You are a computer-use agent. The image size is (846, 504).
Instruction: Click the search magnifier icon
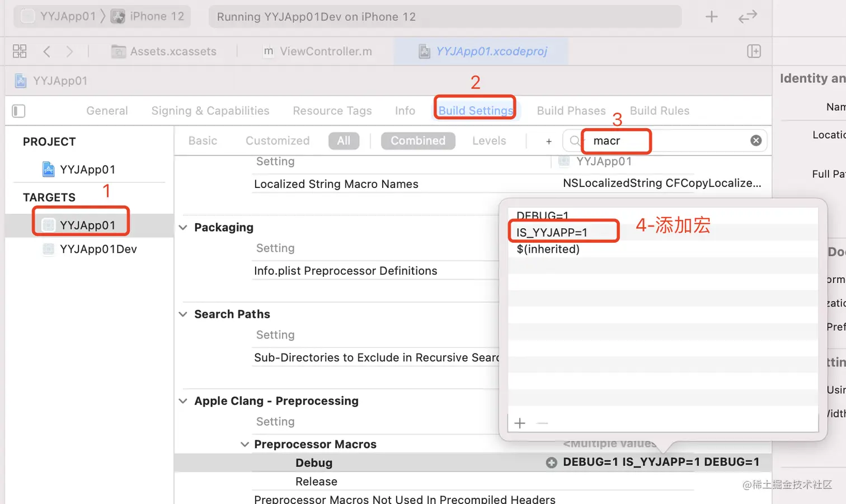pos(575,140)
